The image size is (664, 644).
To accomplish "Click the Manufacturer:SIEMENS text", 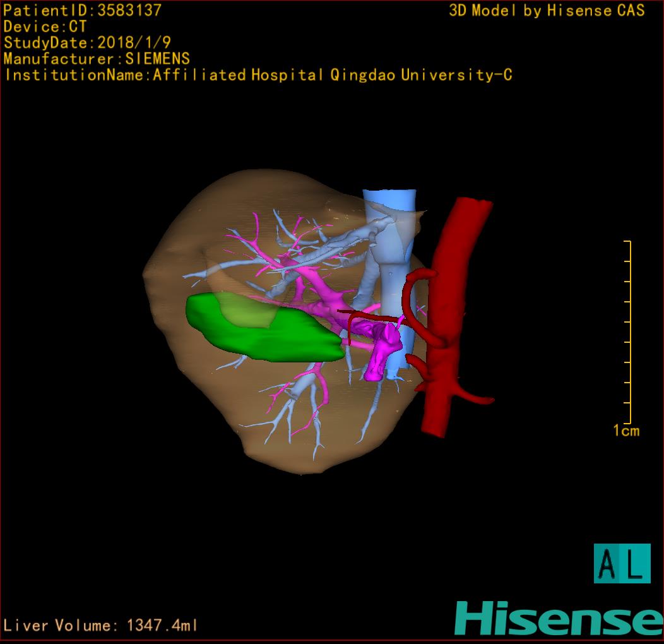I will 97,59.
